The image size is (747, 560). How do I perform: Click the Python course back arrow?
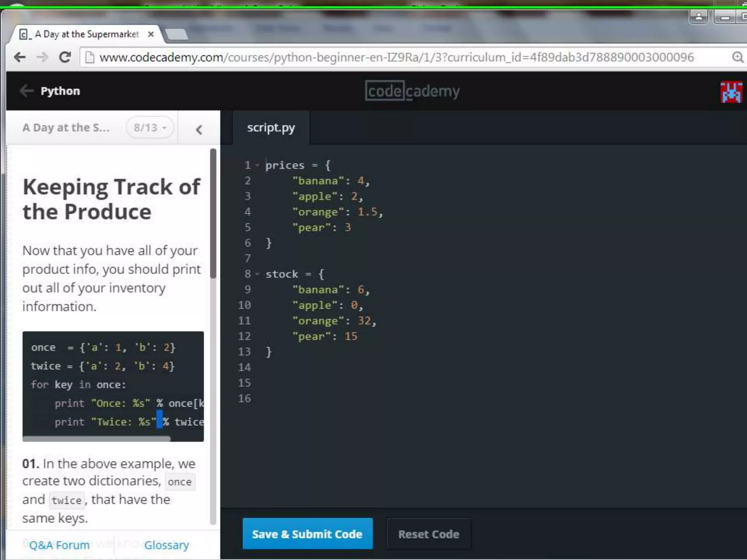click(26, 91)
